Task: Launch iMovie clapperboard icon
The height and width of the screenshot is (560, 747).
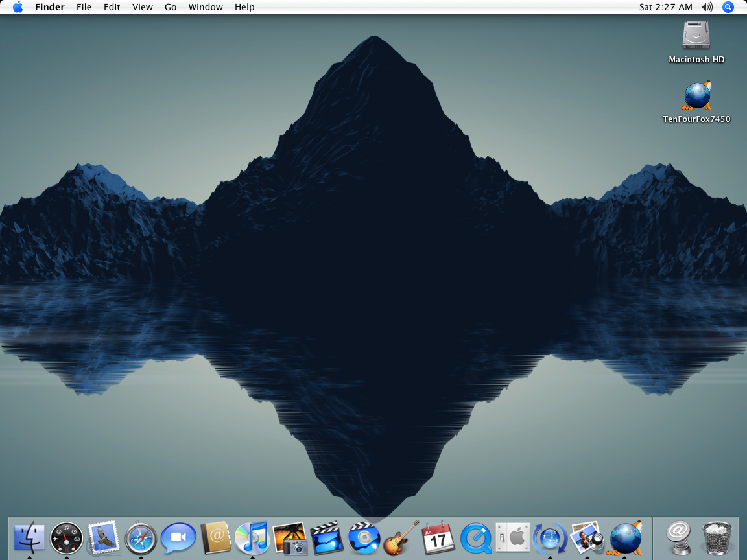Action: coord(327,538)
